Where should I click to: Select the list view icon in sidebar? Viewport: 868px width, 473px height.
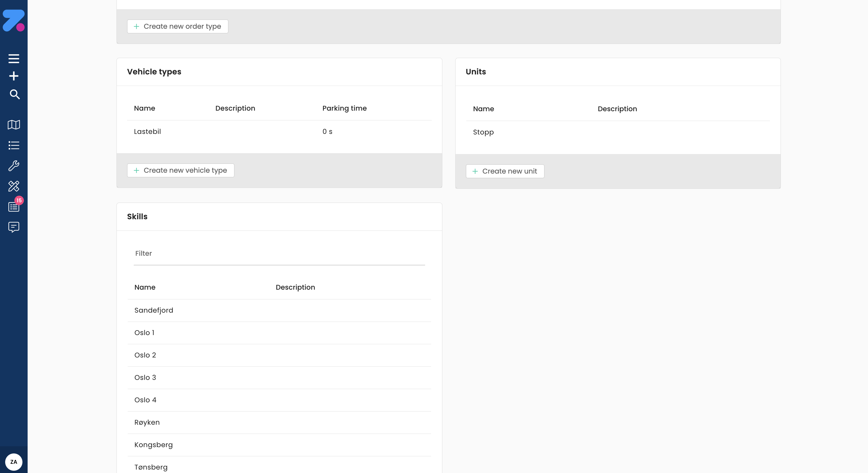click(14, 145)
